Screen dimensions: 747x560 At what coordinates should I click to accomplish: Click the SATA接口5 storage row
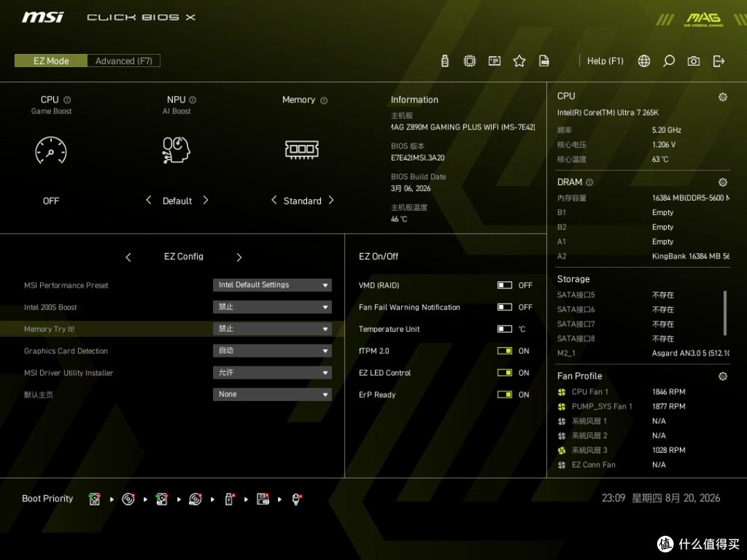[643, 295]
